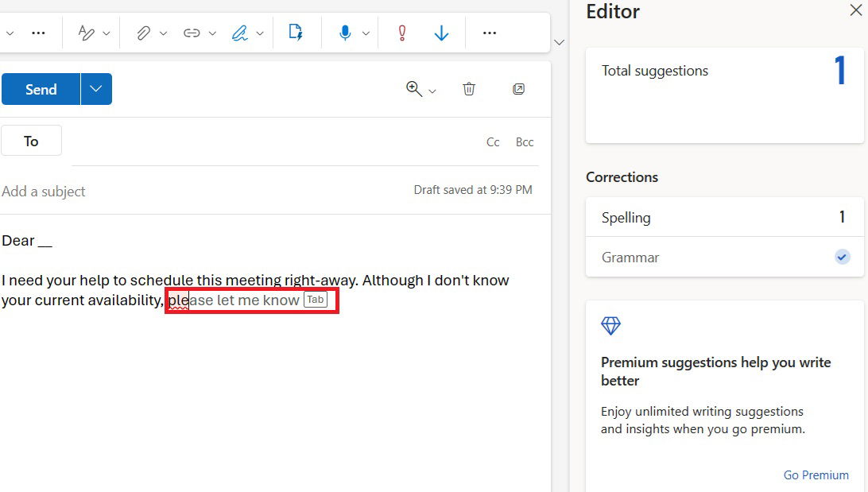Open the text highlighter pen icon
This screenshot has width=868, height=492.
241,33
